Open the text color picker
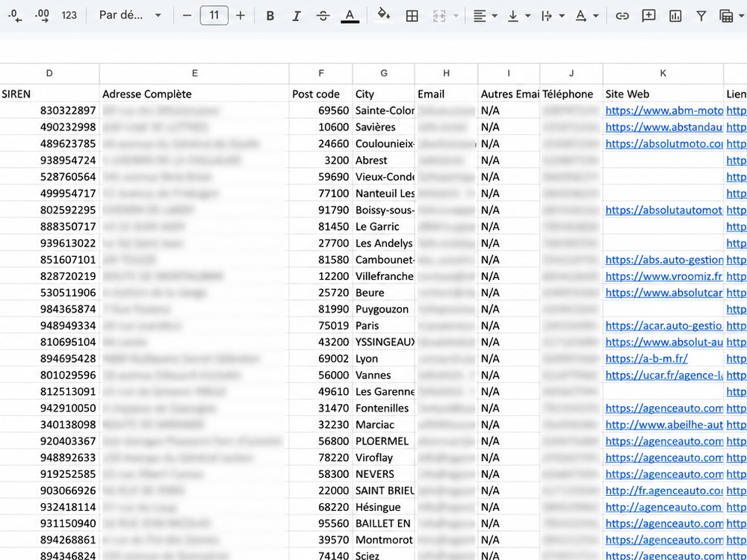 pyautogui.click(x=350, y=16)
